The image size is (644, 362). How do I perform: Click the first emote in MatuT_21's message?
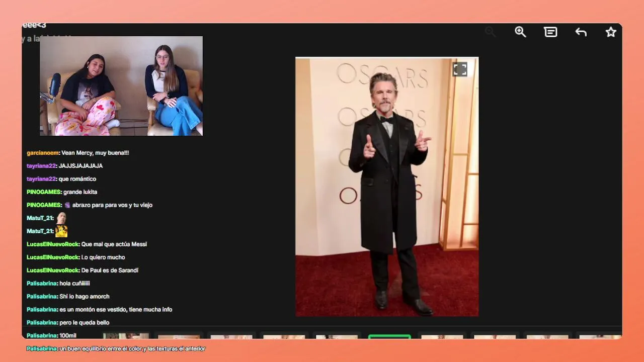pos(61,218)
